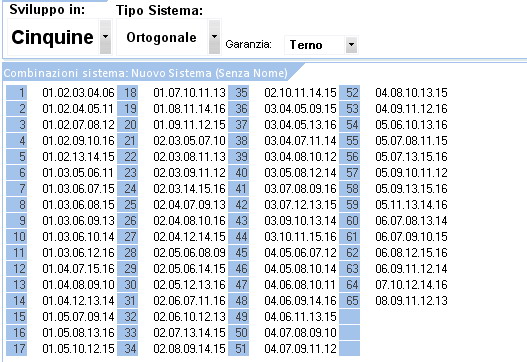Screen dimensions: 527x362
Task: Click the Ortogonale combo box text
Action: (x=161, y=37)
